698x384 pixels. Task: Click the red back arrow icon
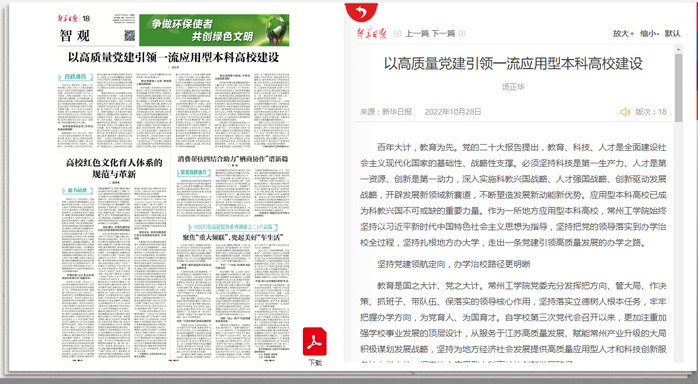[x=361, y=12]
